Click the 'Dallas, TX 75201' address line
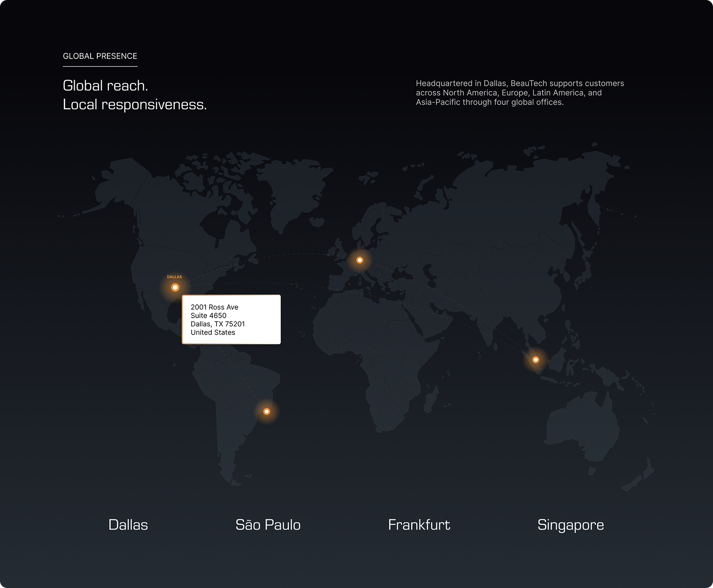Screen dimensions: 713x588 pos(218,324)
